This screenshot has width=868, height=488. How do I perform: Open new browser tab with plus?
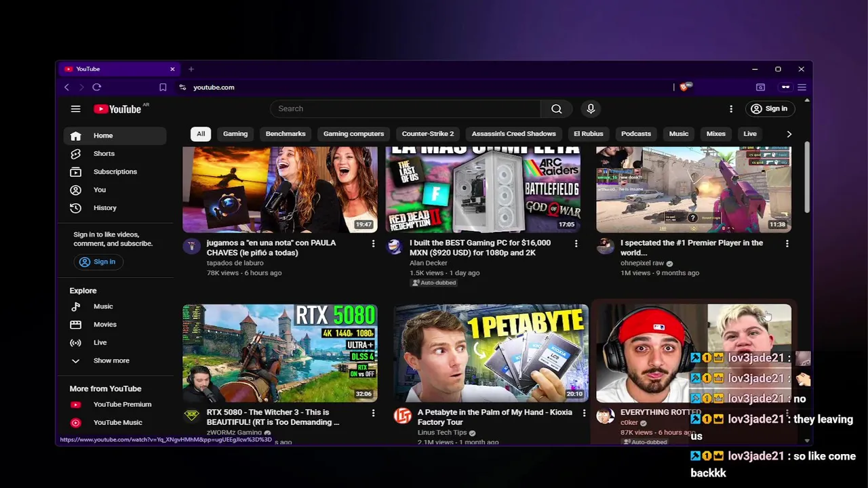click(x=191, y=69)
